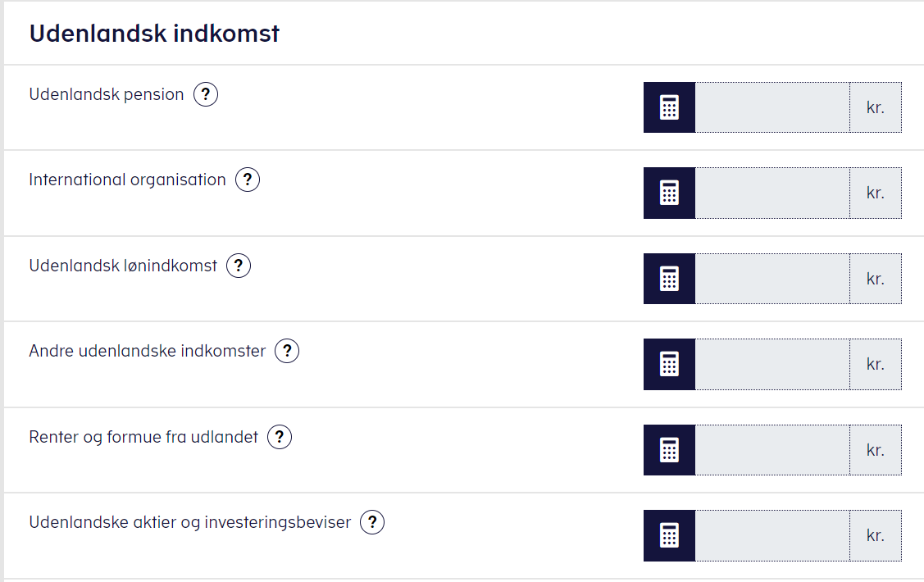Select the Udenlandsk lønindkomst amount field

[x=772, y=279]
